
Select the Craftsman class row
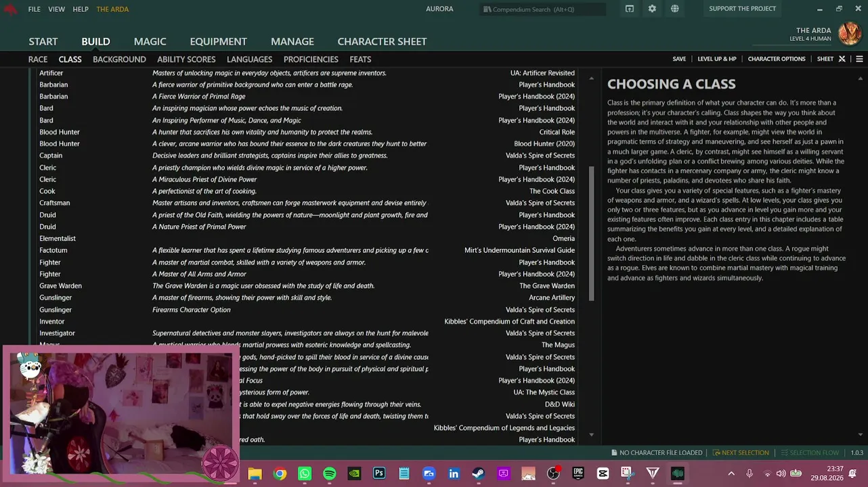coord(307,203)
